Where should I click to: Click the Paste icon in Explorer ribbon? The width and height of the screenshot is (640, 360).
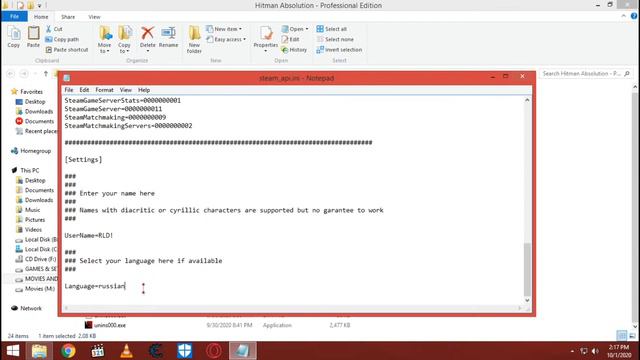click(33, 37)
